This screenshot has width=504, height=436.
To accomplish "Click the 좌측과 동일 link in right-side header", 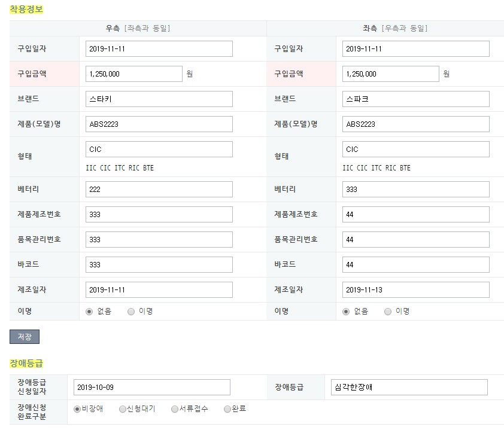I will (x=147, y=28).
